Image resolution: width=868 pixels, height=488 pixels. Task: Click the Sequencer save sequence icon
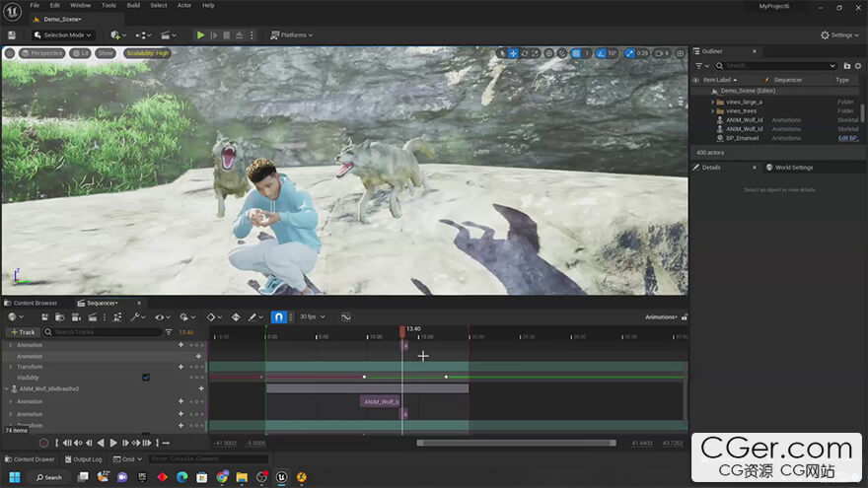[x=44, y=317]
